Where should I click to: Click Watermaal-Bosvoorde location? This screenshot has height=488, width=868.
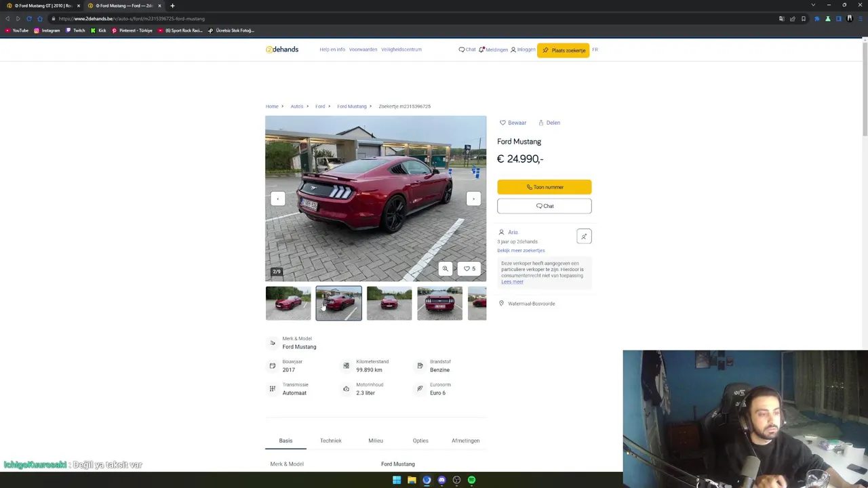[531, 304]
